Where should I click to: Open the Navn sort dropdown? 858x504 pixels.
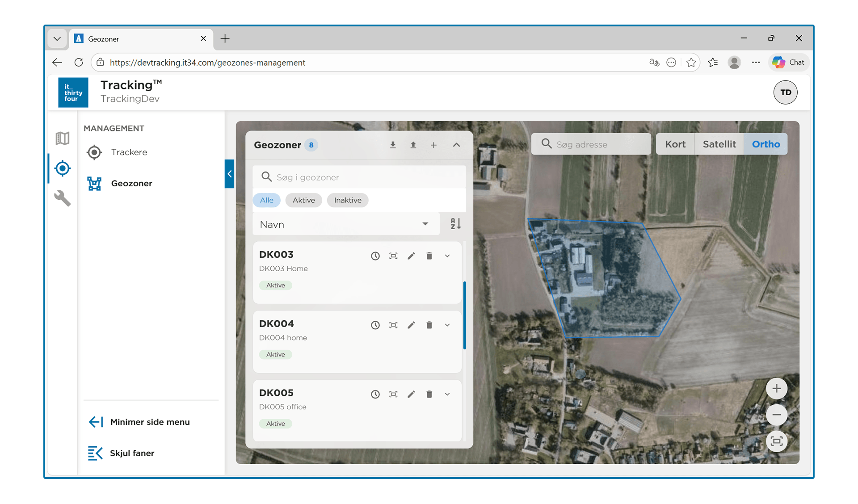click(x=345, y=224)
